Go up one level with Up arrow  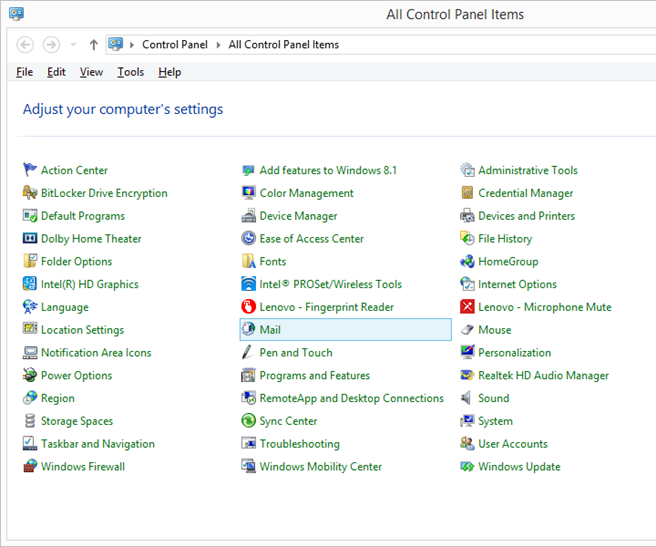click(94, 45)
